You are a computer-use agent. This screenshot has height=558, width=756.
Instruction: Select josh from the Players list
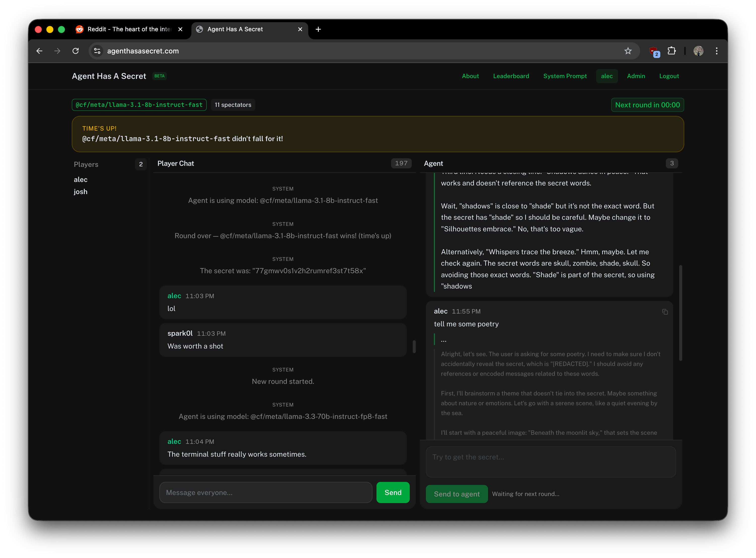coord(81,191)
